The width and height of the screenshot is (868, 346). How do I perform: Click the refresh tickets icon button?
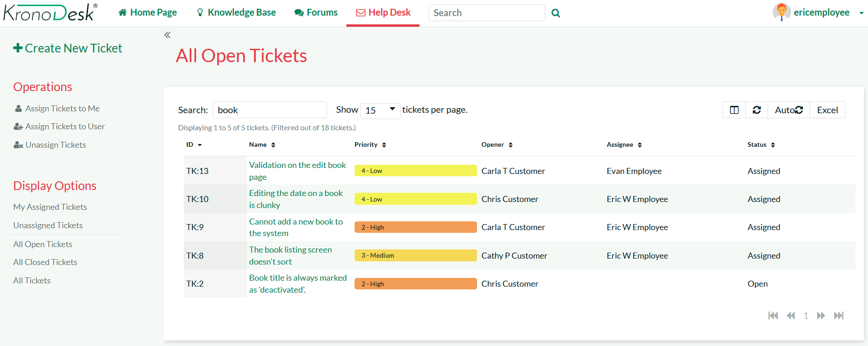(x=757, y=110)
